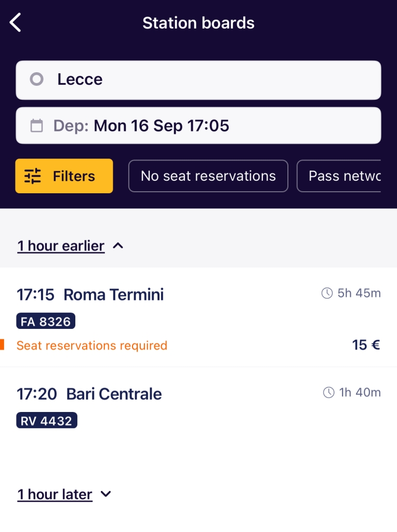397x532 pixels.
Task: Click the RV 4432 train badge
Action: tap(47, 420)
